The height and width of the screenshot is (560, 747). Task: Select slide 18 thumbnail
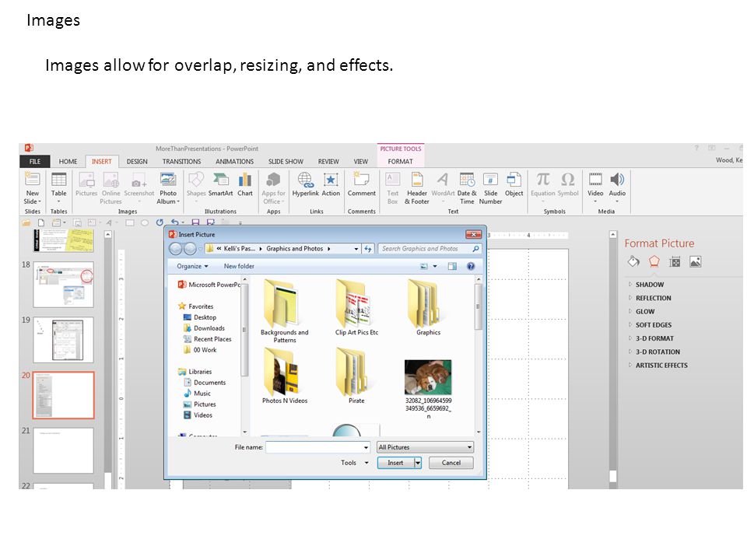(x=63, y=285)
